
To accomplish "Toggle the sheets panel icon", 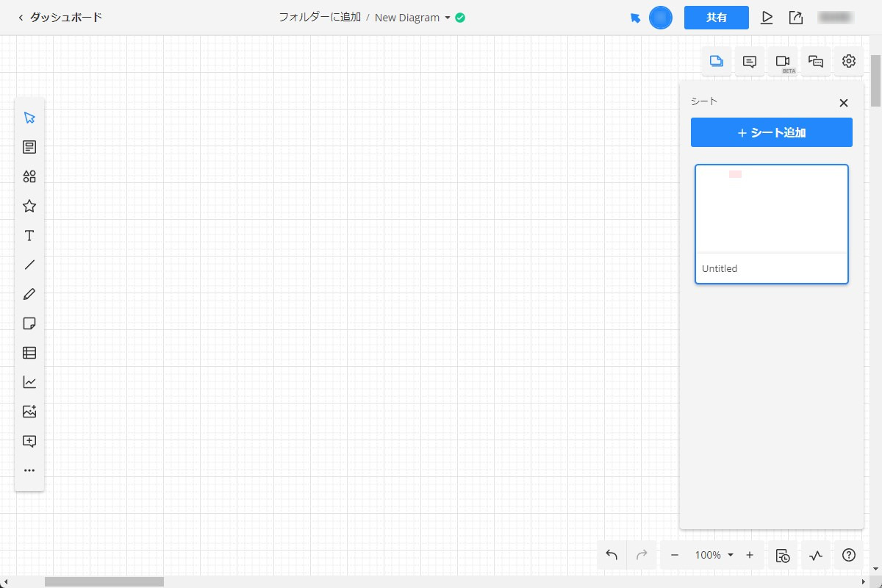I will [x=716, y=62].
